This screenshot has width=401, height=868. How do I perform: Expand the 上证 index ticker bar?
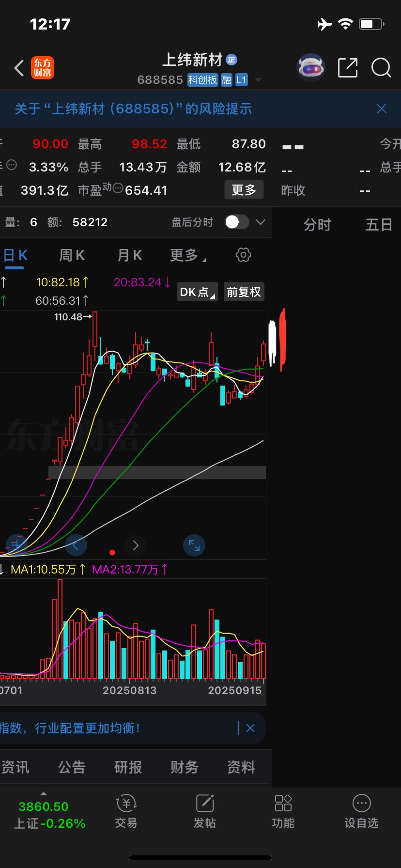coord(44,793)
